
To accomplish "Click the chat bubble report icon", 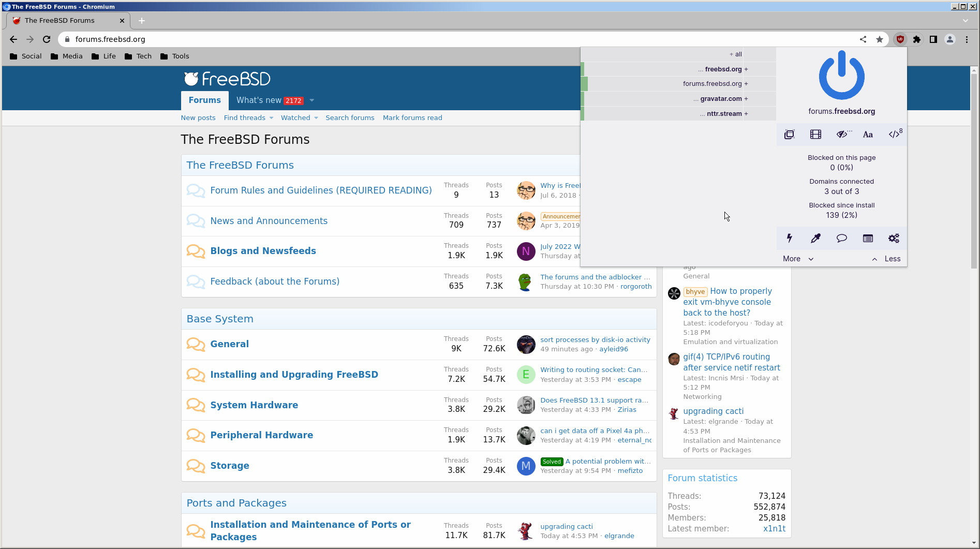I will 842,239.
